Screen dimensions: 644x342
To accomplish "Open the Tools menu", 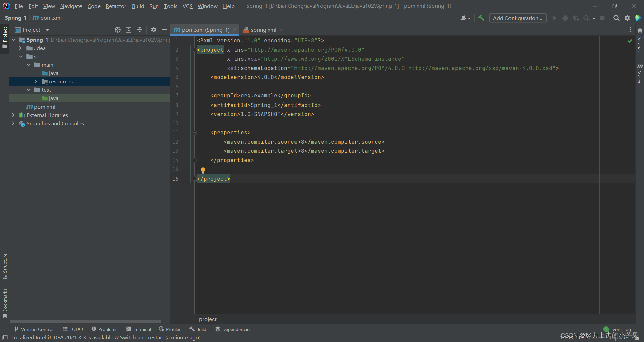I will click(170, 6).
